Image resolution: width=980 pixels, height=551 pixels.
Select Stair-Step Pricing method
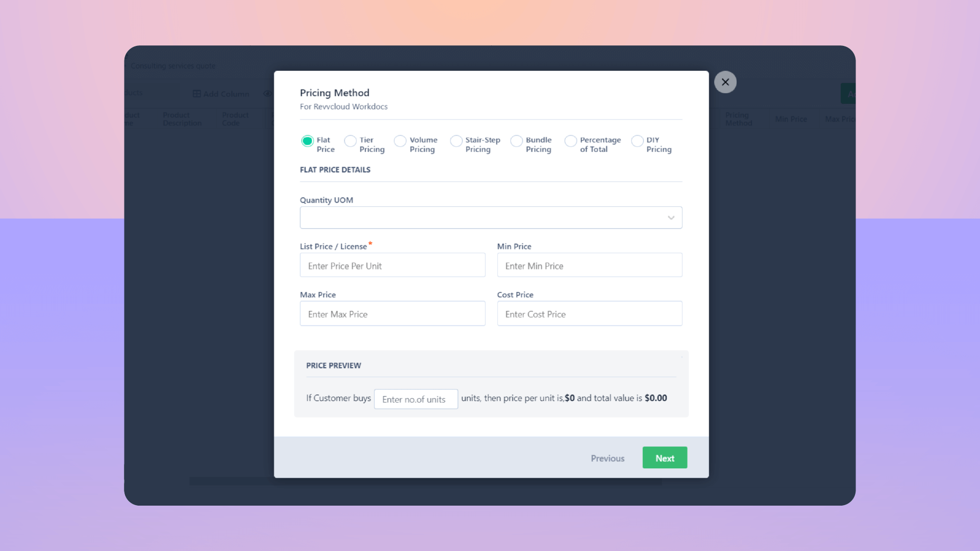[456, 140]
